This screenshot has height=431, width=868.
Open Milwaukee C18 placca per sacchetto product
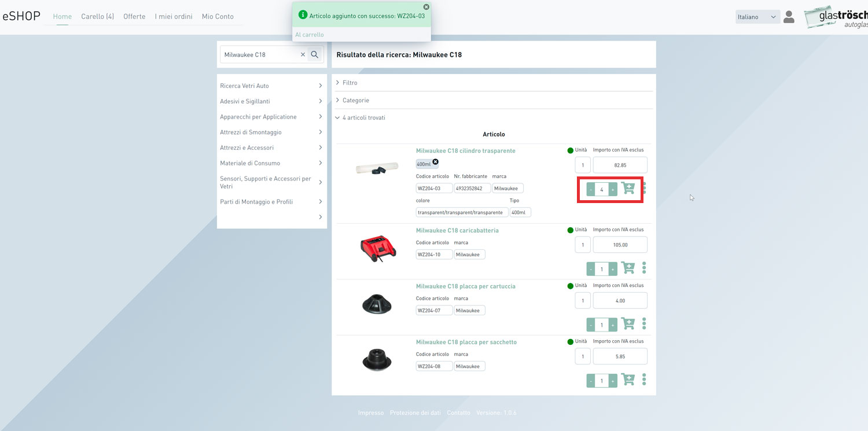(466, 342)
